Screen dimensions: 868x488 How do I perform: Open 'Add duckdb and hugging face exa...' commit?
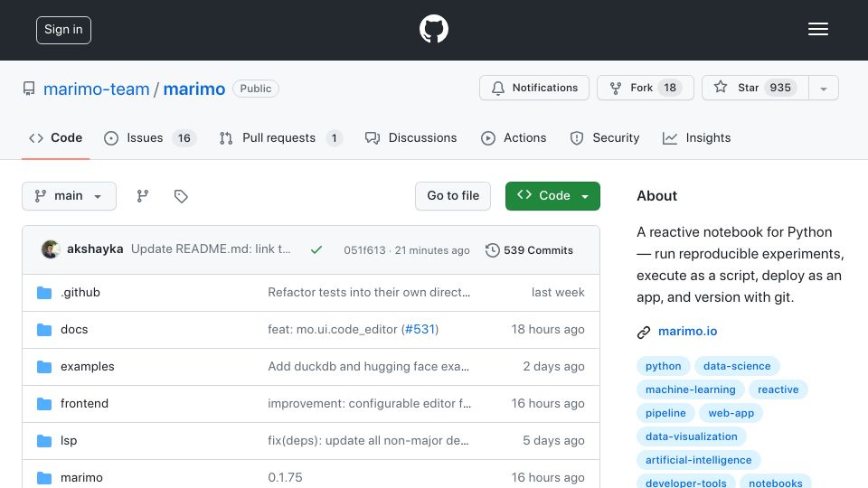(368, 366)
